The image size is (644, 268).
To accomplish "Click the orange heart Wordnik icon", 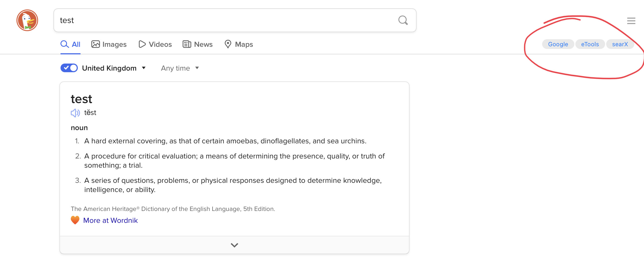I will click(75, 220).
